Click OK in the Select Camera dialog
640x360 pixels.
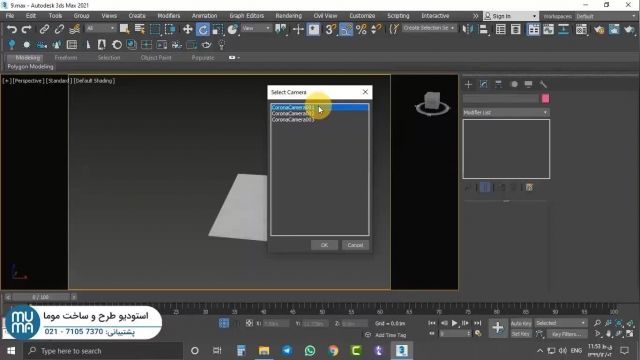pyautogui.click(x=324, y=245)
